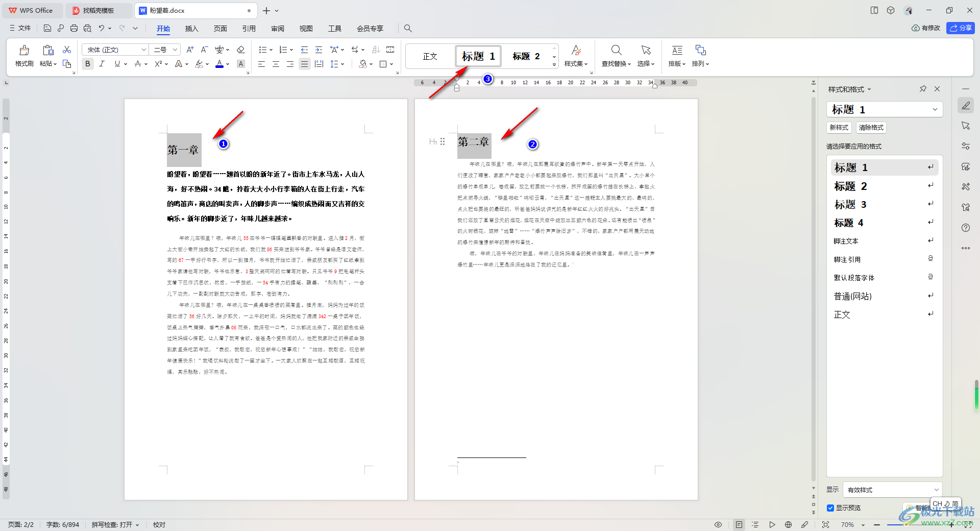Click the Undo arrow icon
Screen dimensions: 980x531
pos(101,28)
